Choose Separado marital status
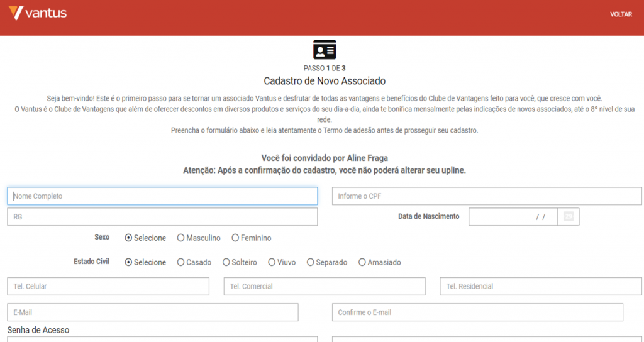This screenshot has height=342, width=644. pyautogui.click(x=311, y=262)
